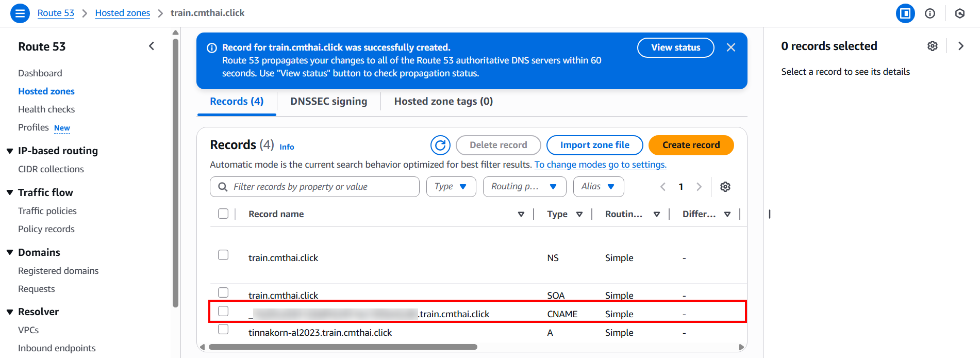
Task: Collapse the Domains section
Action: click(x=10, y=252)
